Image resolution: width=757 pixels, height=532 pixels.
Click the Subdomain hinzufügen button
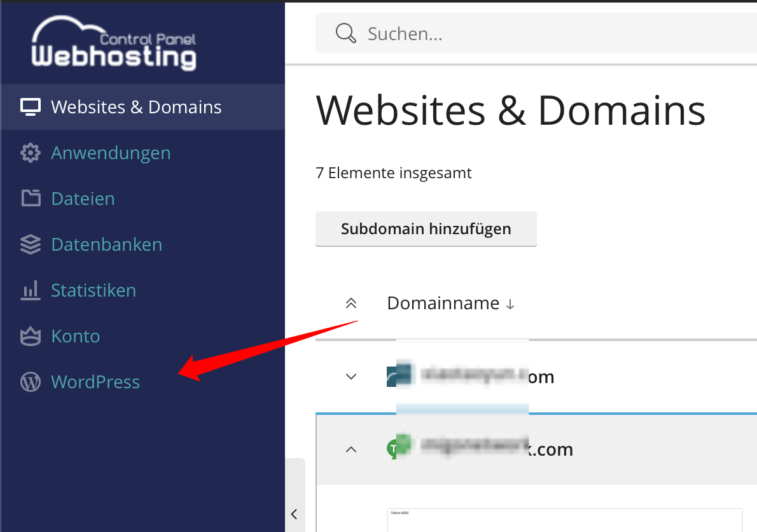426,228
